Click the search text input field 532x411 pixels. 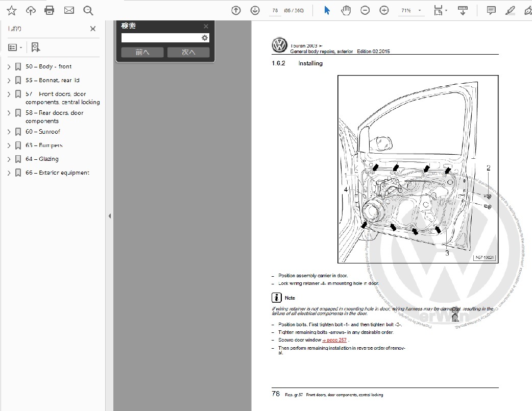[160, 38]
